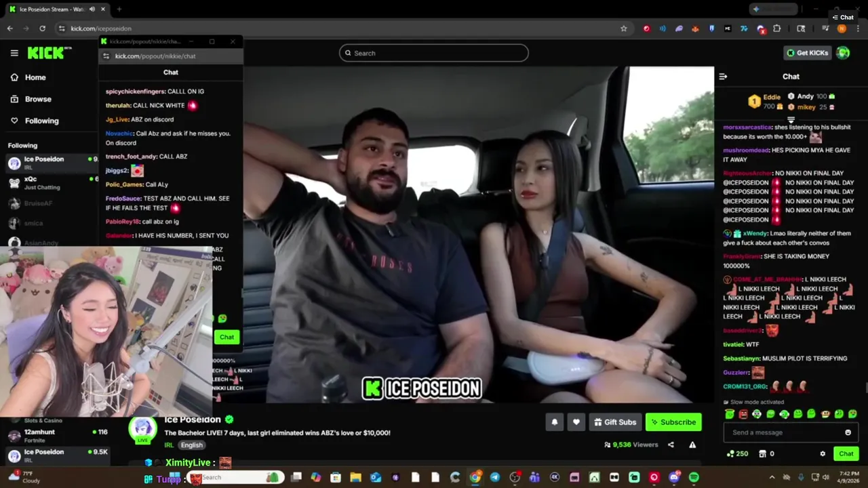Open the Kick hamburger sidebar menu
The image size is (868, 488).
[14, 53]
